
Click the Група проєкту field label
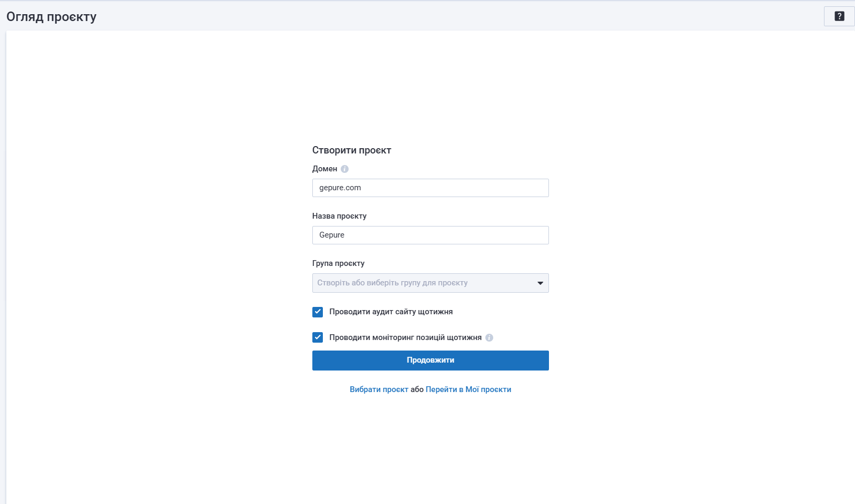point(338,263)
